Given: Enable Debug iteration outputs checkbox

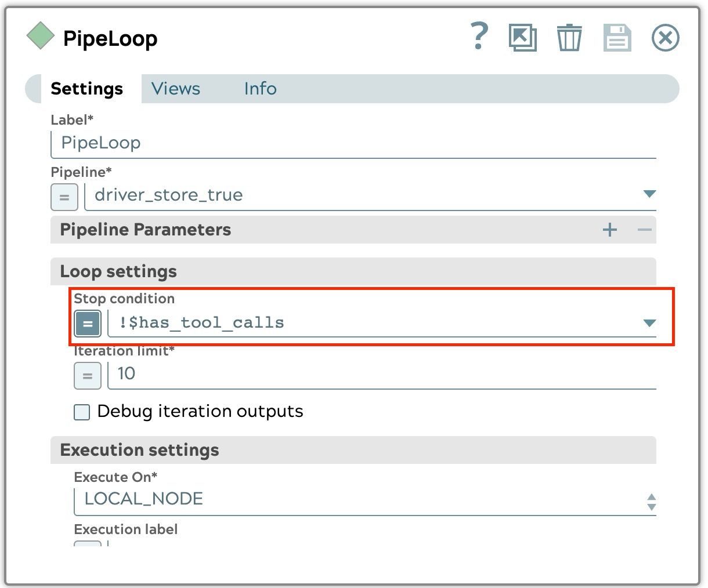Looking at the screenshot, I should coord(82,412).
